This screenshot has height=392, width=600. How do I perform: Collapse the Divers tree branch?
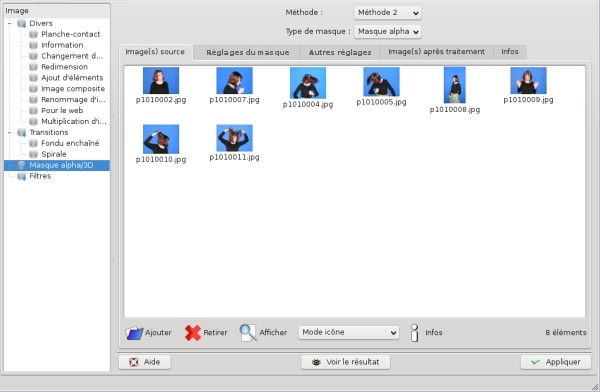coord(10,23)
